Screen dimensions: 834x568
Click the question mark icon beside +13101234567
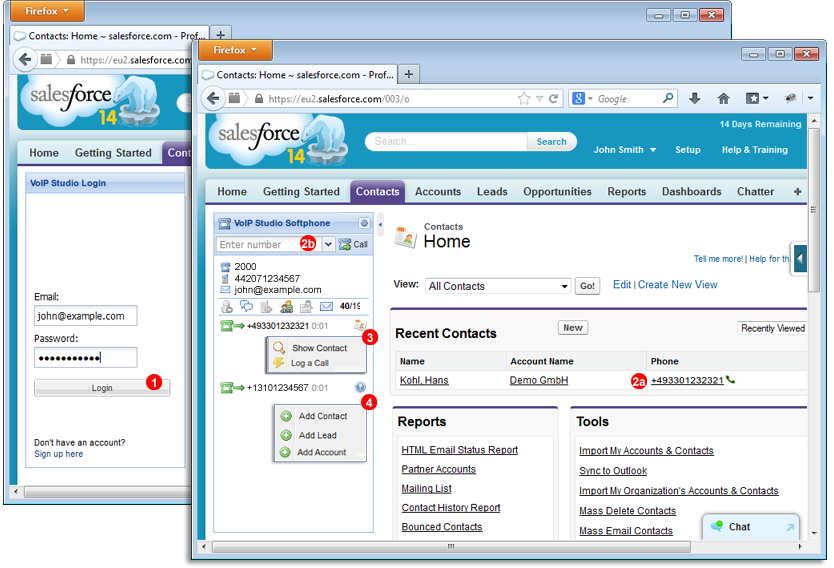[x=360, y=387]
